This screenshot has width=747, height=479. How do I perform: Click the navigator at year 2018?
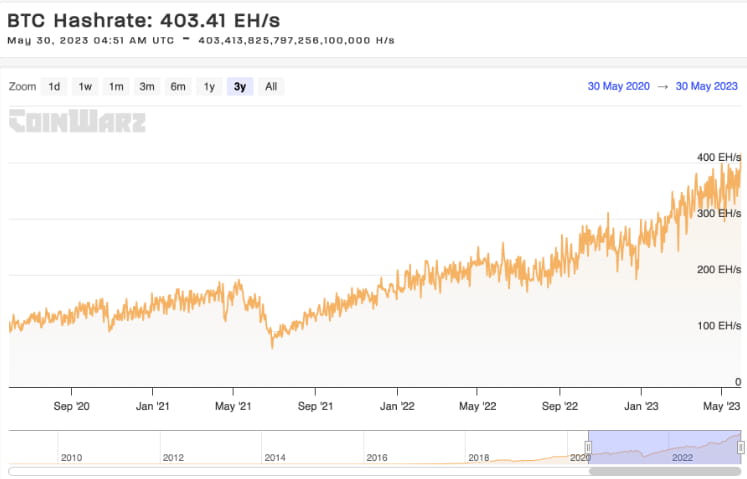click(478, 458)
